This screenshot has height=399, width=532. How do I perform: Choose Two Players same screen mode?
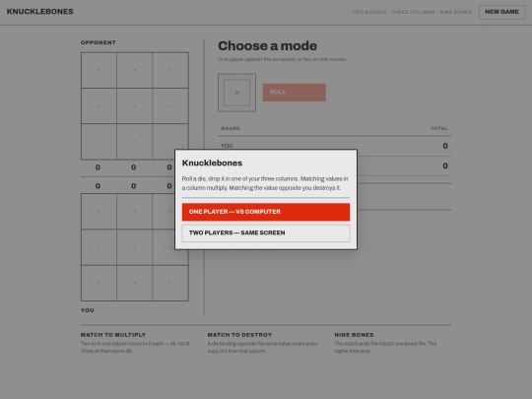click(266, 233)
